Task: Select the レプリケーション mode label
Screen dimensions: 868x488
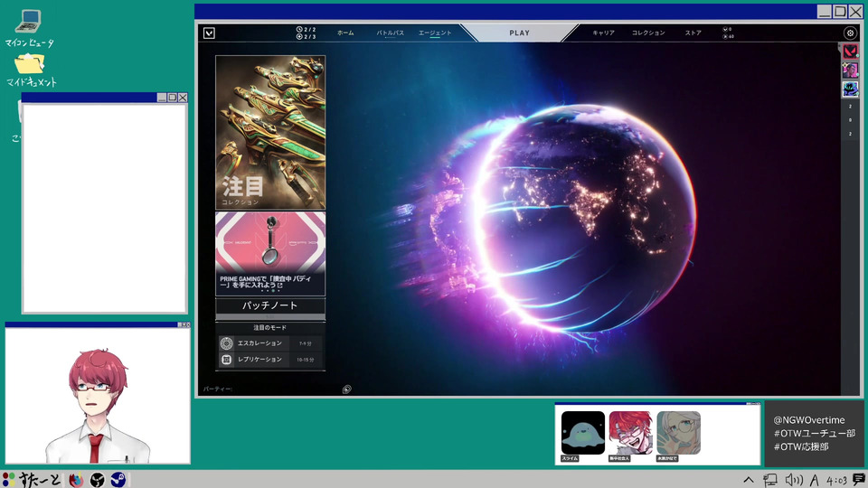Action: point(259,360)
